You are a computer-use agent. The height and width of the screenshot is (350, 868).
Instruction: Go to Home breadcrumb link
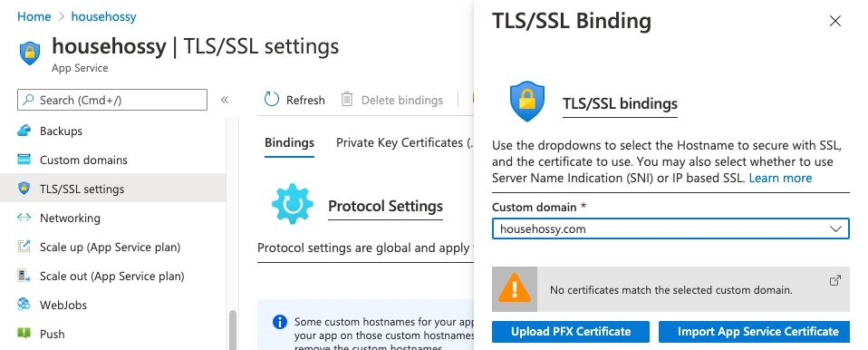tap(34, 16)
